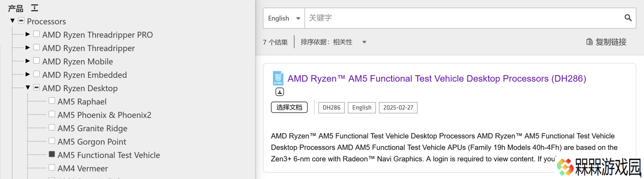Toggle the AMD Ryzen Desktop checkbox

pyautogui.click(x=36, y=87)
